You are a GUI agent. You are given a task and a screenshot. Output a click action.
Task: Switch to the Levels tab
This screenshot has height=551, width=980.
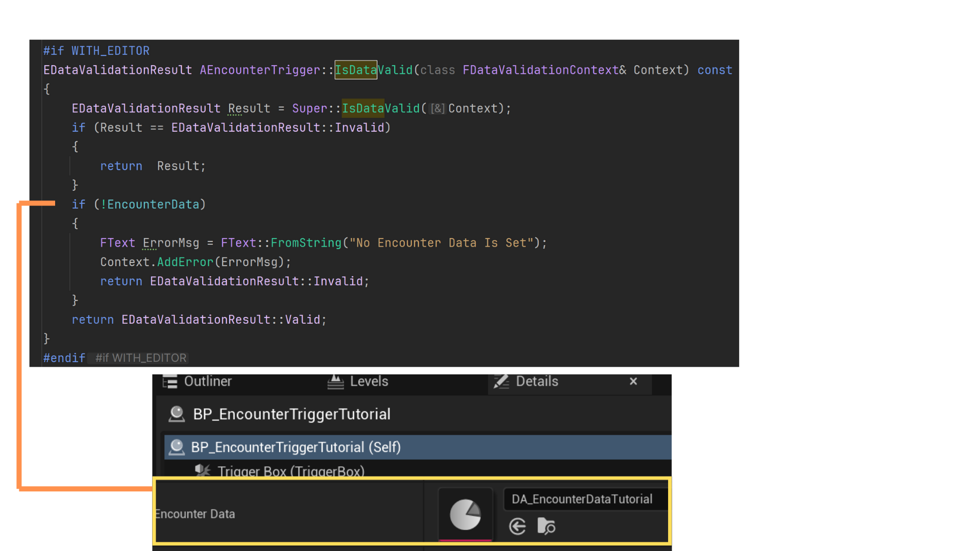click(369, 382)
